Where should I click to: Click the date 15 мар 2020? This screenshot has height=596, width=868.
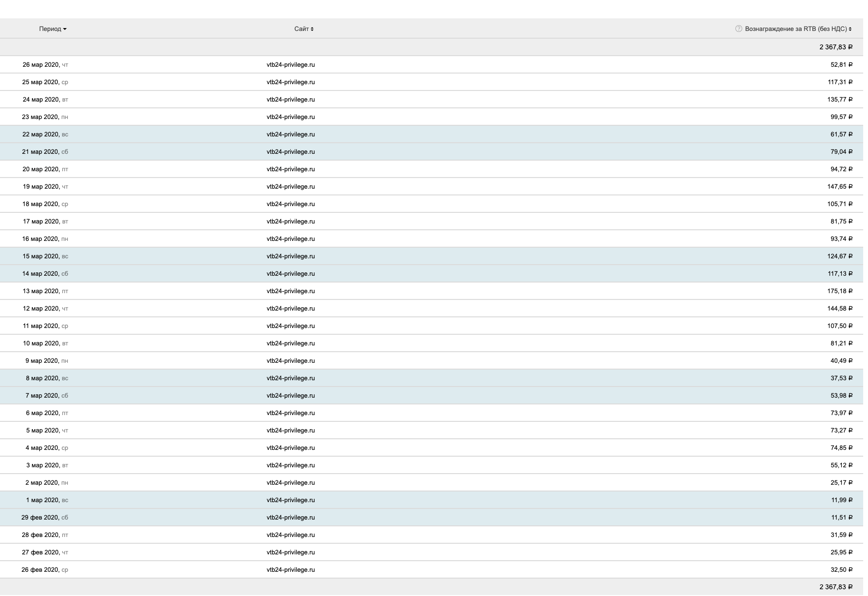coord(41,256)
